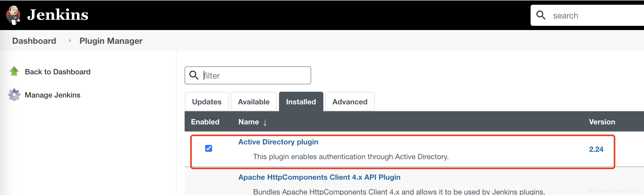Switch to the Updates tab
644x195 pixels.
coord(207,102)
